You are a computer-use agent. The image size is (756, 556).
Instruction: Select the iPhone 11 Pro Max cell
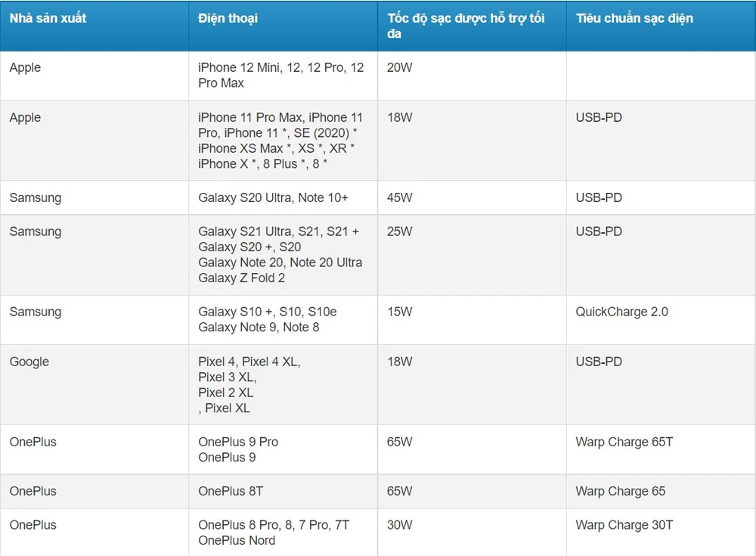tap(280, 140)
